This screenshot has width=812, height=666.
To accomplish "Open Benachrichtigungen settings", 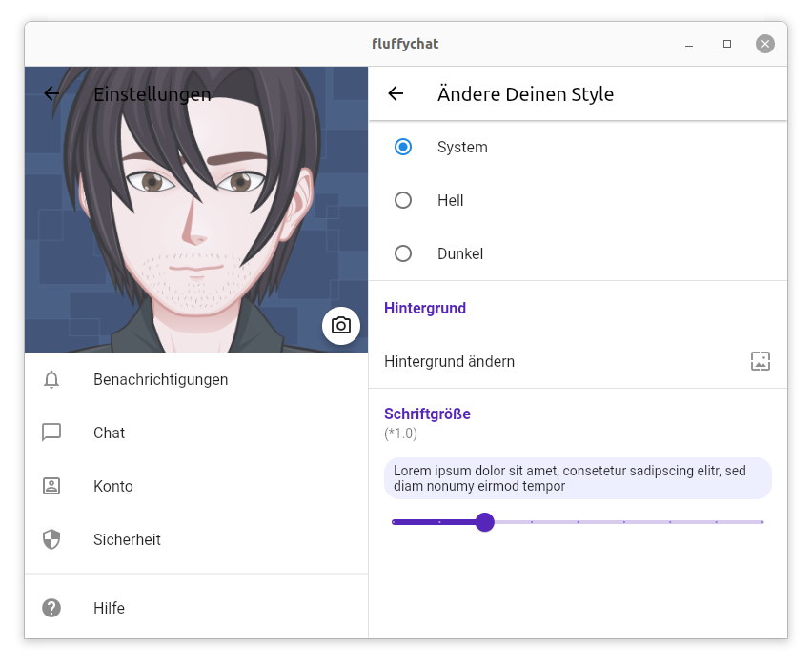I will (x=160, y=379).
